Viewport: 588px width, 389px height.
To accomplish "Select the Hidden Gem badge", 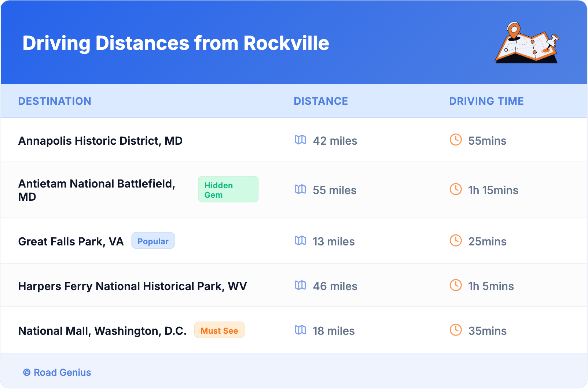I will coord(228,189).
